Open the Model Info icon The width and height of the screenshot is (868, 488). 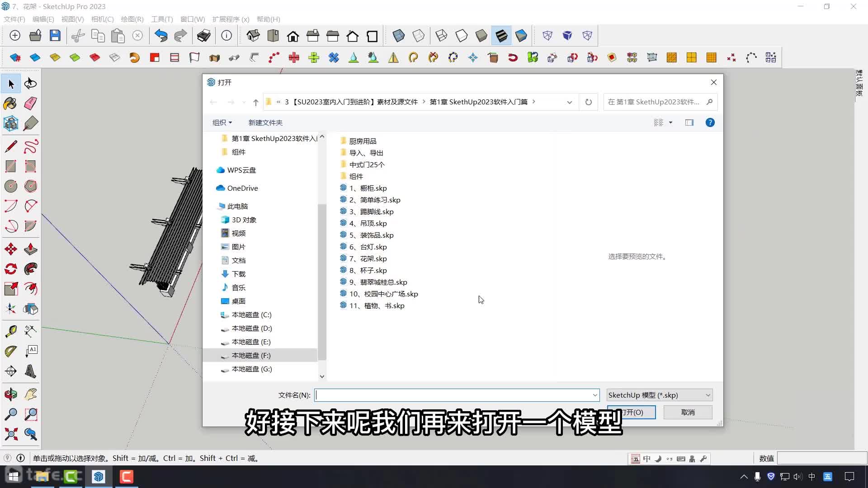tap(226, 36)
